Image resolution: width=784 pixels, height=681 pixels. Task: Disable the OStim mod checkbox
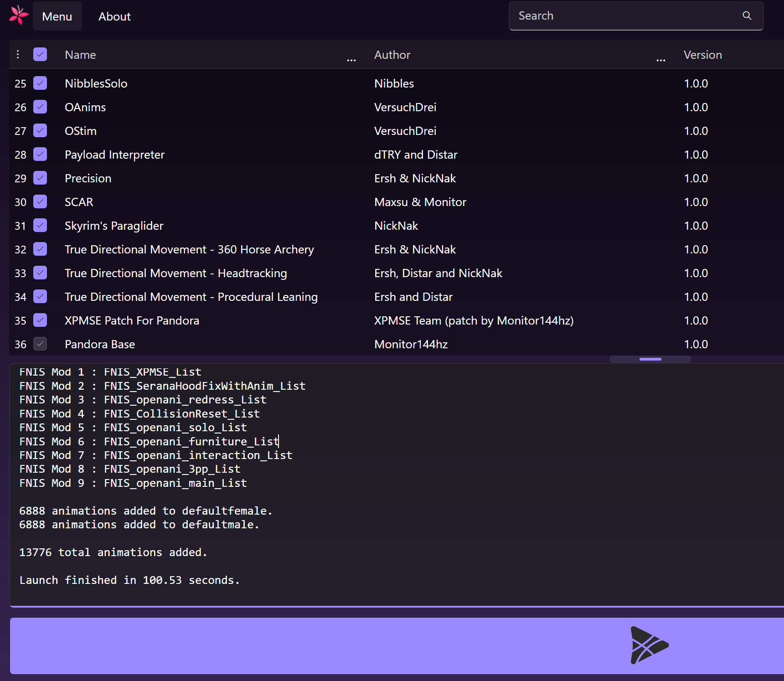[x=40, y=131]
